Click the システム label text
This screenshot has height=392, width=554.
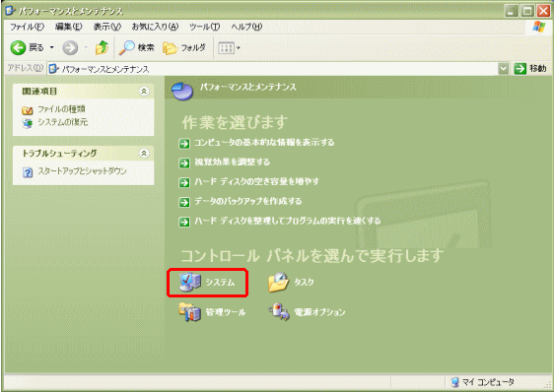220,282
